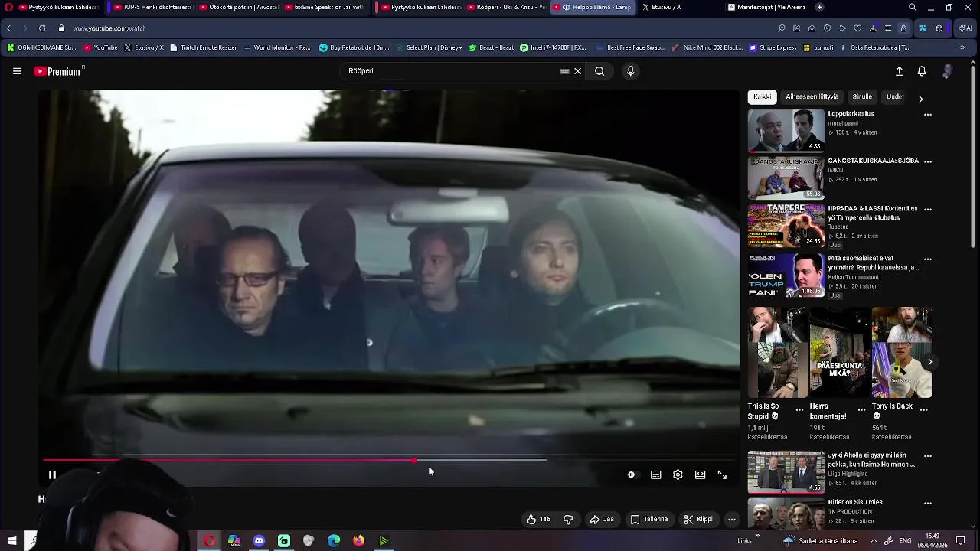Screen dimensions: 980x551
Task: Share the video via Jaa
Action: (602, 519)
